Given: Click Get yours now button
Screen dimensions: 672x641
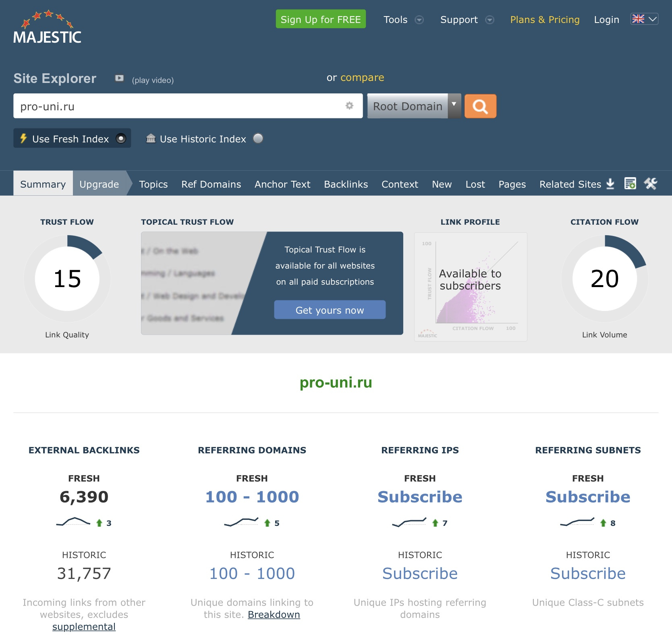Looking at the screenshot, I should pyautogui.click(x=330, y=310).
